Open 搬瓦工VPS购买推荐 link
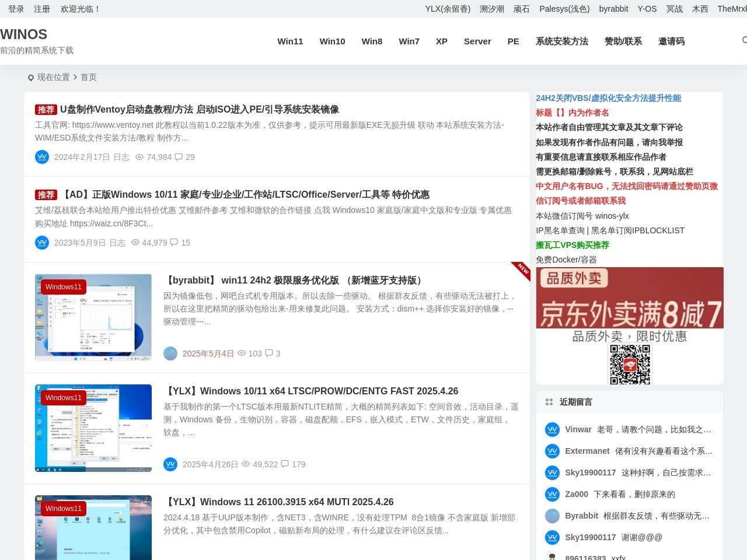The image size is (747, 560). click(x=573, y=245)
